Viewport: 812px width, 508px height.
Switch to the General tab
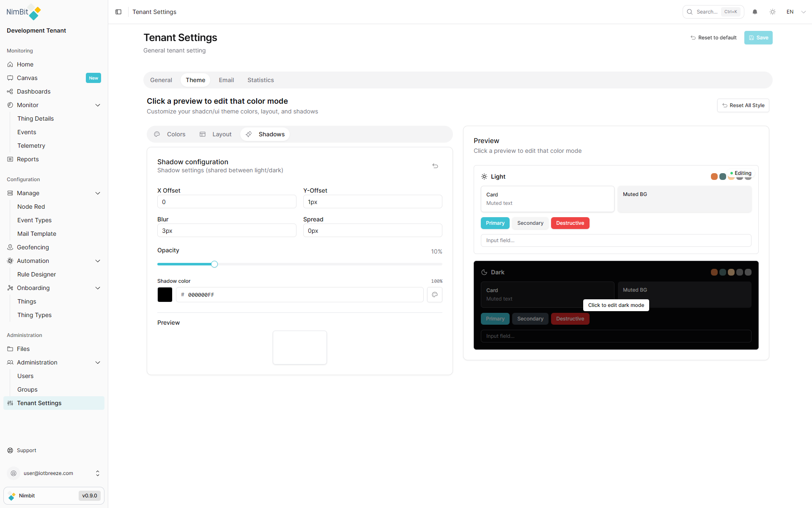[161, 80]
